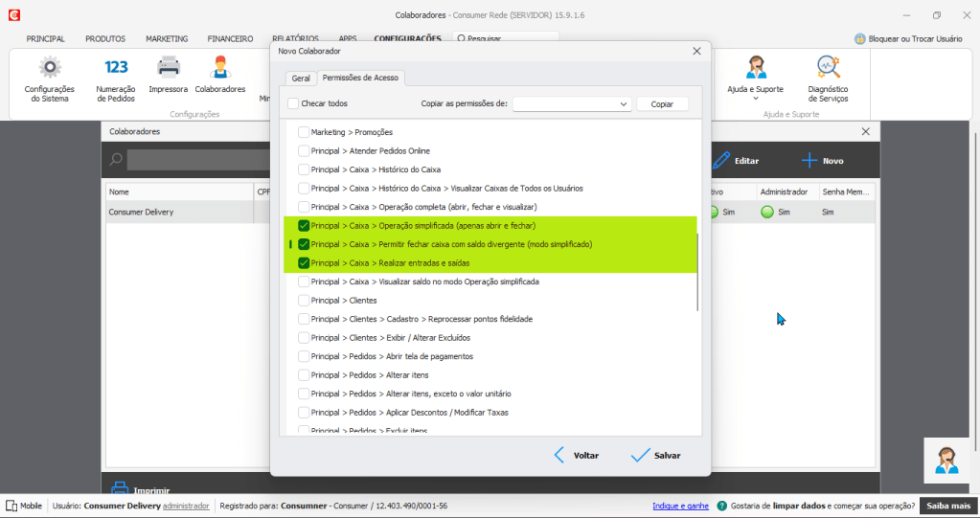The width and height of the screenshot is (980, 518).
Task: Check Visualizar saldo no modo Operação simplificada
Action: tap(304, 282)
